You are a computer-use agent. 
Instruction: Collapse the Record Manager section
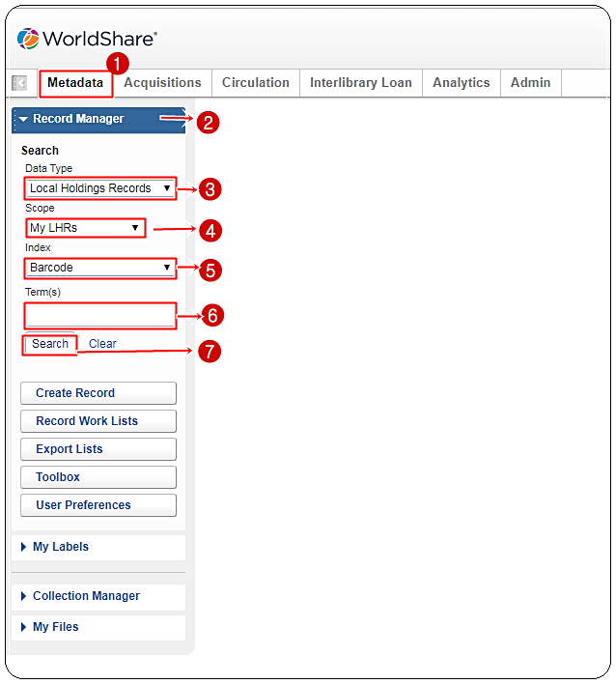[x=98, y=119]
